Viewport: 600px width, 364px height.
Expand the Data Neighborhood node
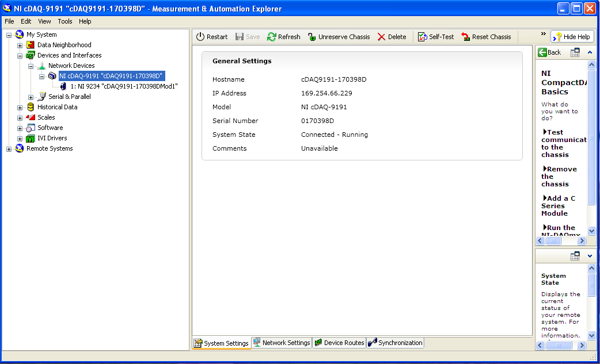click(x=20, y=45)
